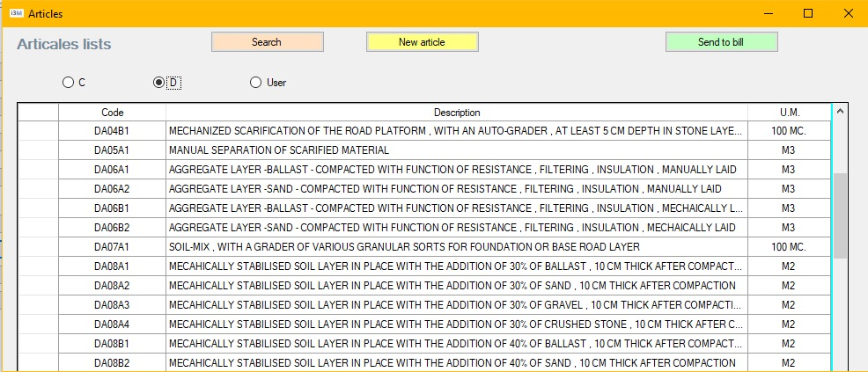Click the Search button
The height and width of the screenshot is (372, 868).
[x=267, y=41]
